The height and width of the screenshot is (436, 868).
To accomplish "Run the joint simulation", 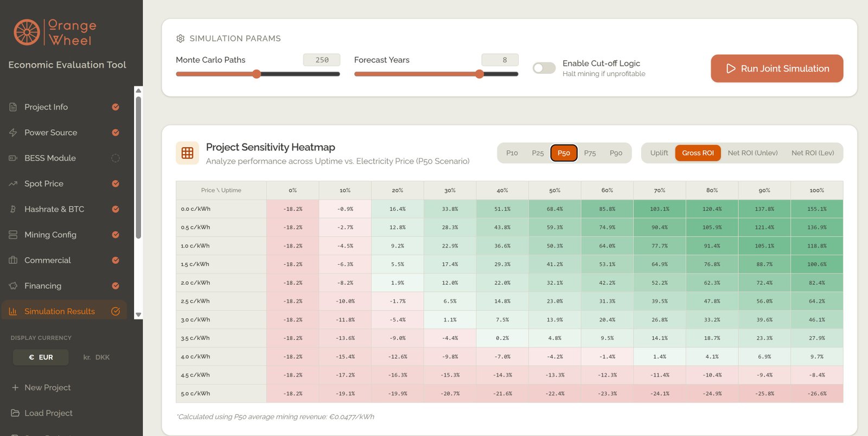I will pos(777,68).
